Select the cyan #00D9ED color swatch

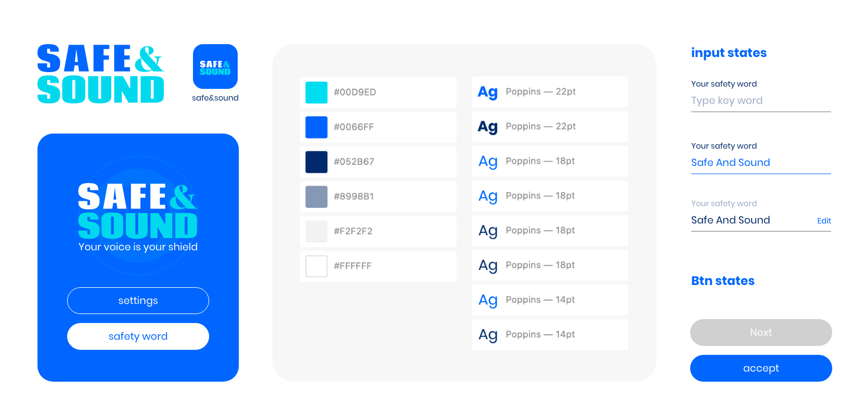coord(317,92)
